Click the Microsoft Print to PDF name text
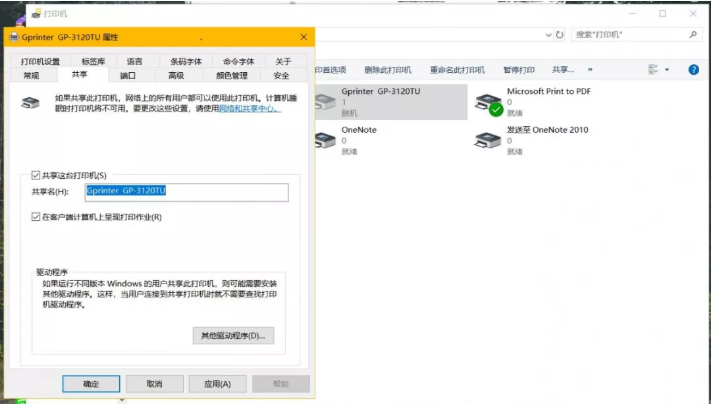712x404 pixels. tap(549, 91)
